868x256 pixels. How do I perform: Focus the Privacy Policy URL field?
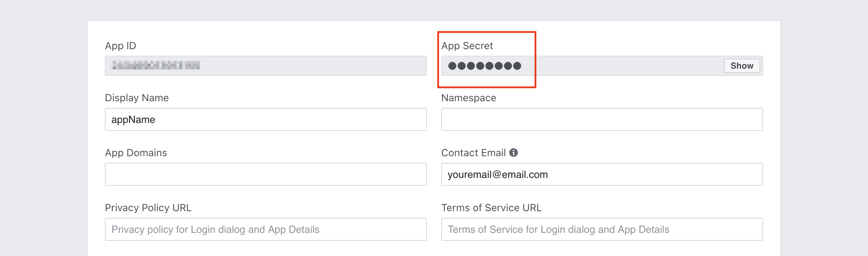[x=265, y=229]
